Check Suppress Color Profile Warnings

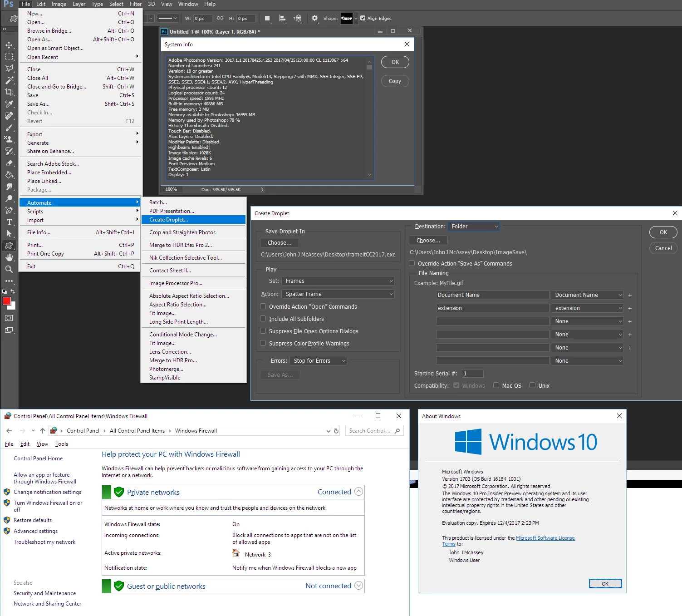click(263, 343)
